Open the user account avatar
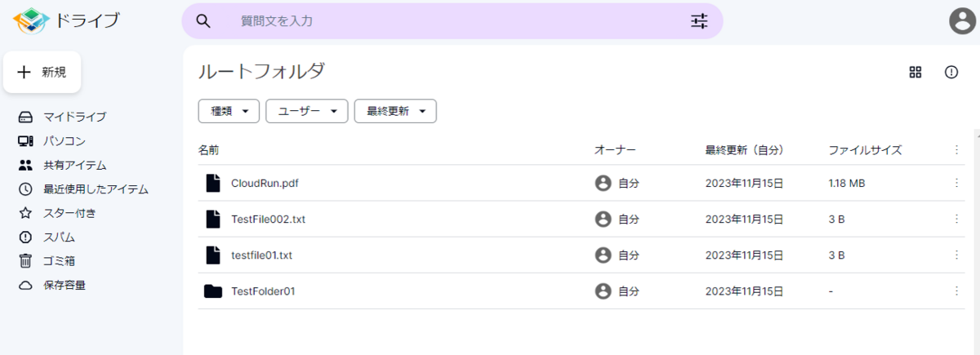This screenshot has width=980, height=355. [x=963, y=21]
